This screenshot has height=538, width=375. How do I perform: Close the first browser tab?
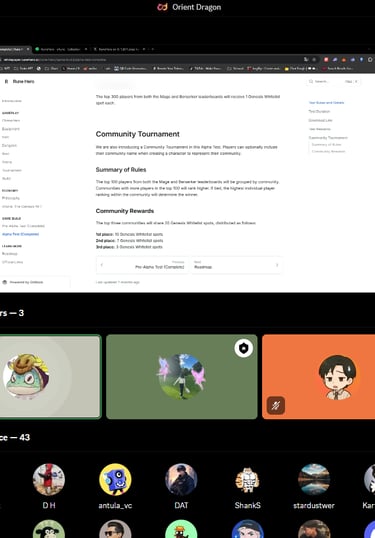tap(28, 49)
